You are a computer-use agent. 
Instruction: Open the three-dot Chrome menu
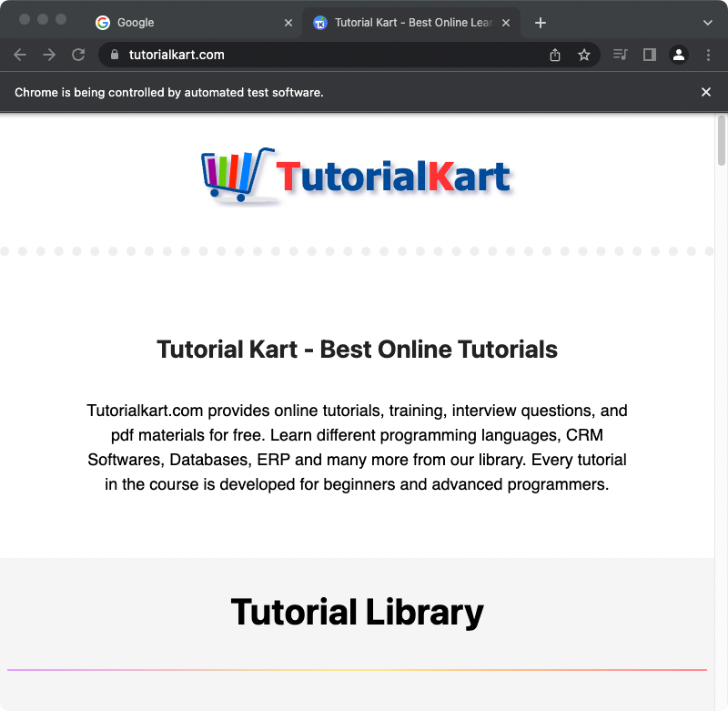click(708, 55)
